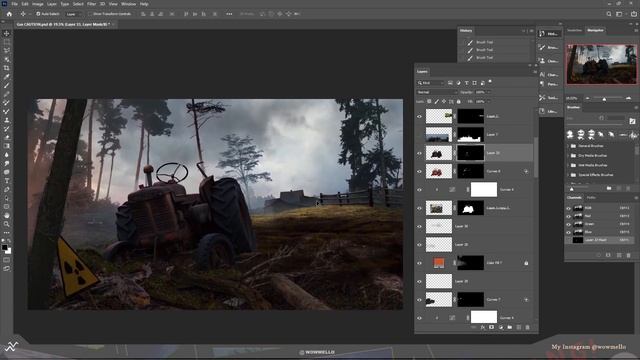Viewport: 640px width, 360px height.
Task: Click the lock all padlock icon
Action: pyautogui.click(x=459, y=101)
